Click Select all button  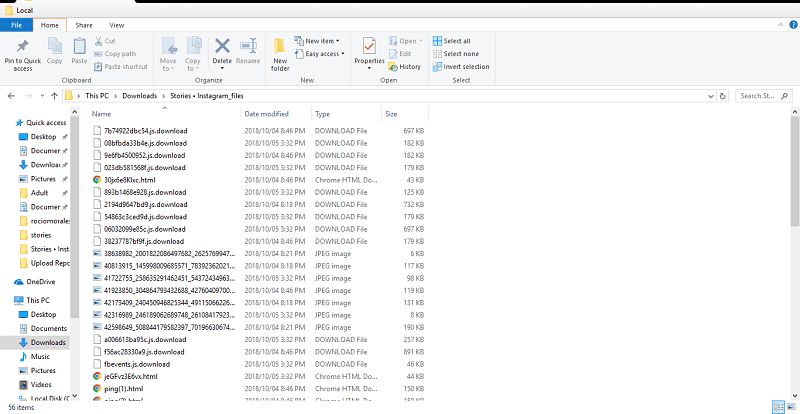pyautogui.click(x=452, y=41)
